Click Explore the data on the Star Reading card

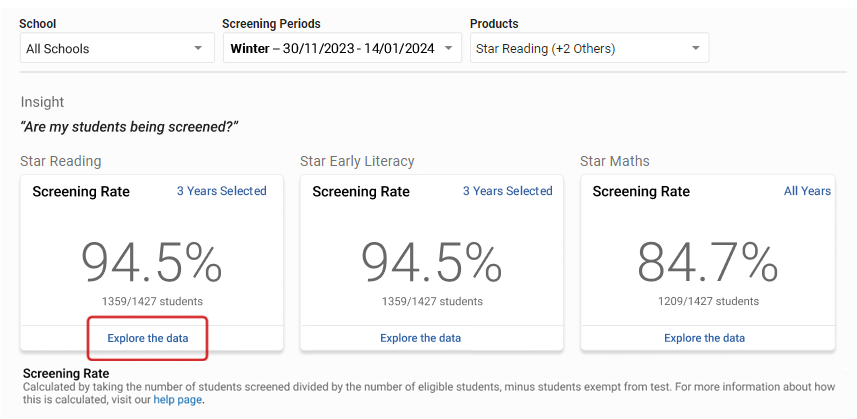(148, 338)
